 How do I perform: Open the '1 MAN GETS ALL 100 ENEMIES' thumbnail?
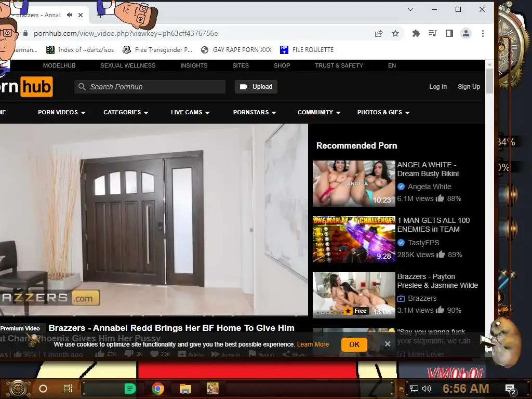(354, 239)
